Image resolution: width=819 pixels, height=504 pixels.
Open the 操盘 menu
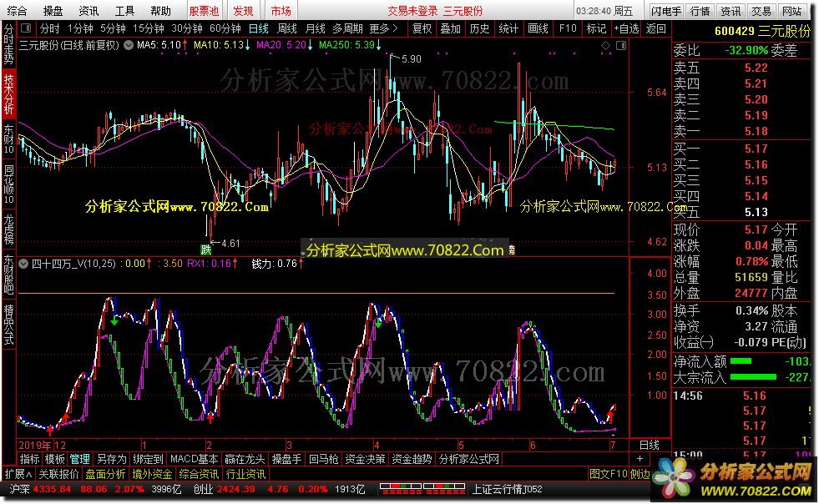point(53,11)
